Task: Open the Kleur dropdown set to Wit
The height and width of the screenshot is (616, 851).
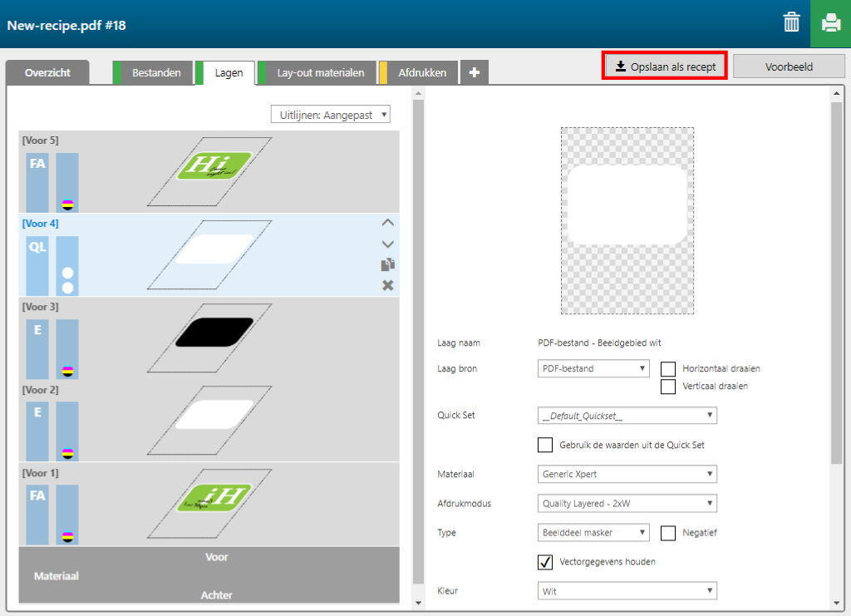Action: (627, 591)
